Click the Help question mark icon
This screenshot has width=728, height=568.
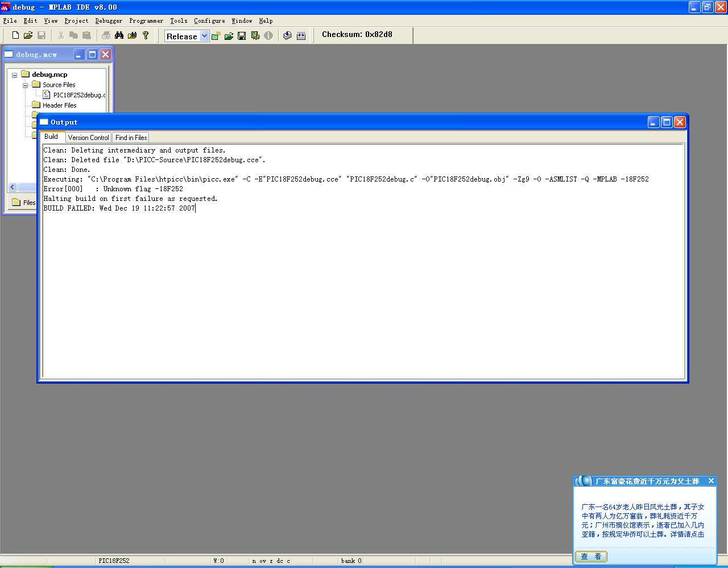(146, 35)
